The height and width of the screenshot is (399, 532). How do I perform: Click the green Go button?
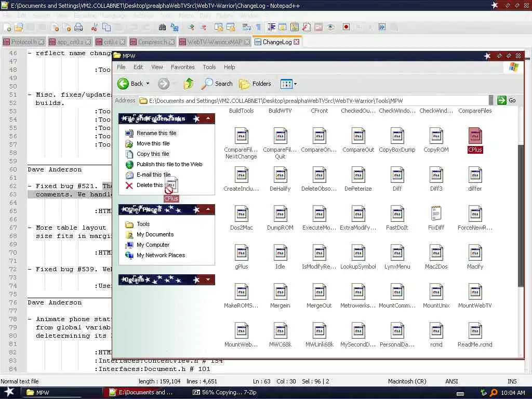[507, 100]
